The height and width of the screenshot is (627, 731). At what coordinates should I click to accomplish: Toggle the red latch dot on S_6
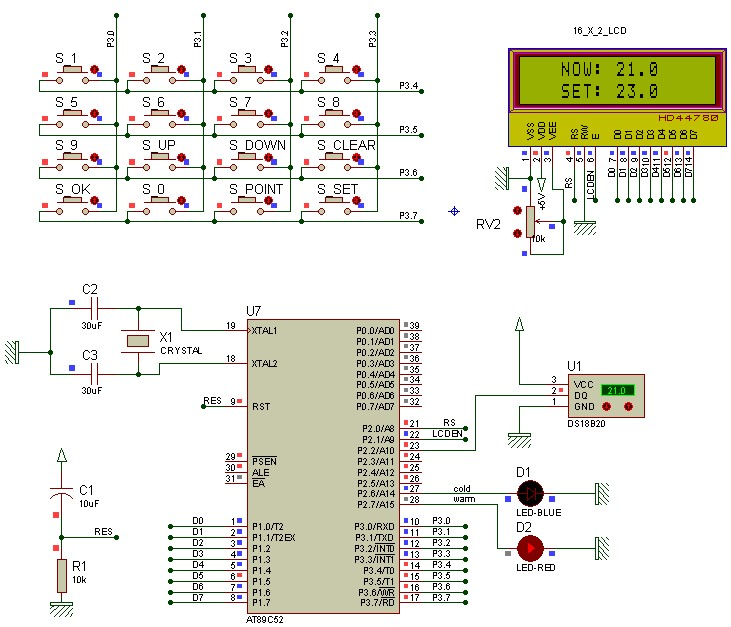[x=182, y=113]
